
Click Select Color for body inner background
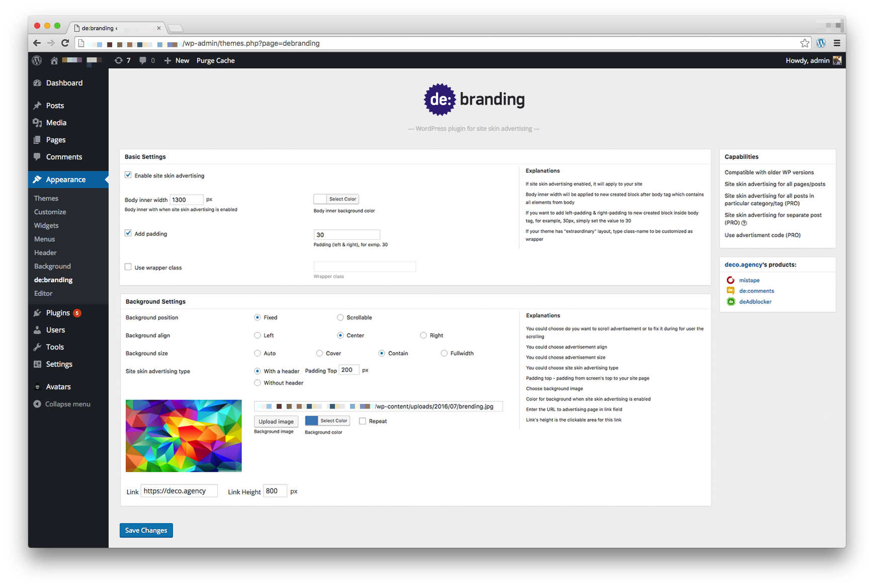[342, 199]
